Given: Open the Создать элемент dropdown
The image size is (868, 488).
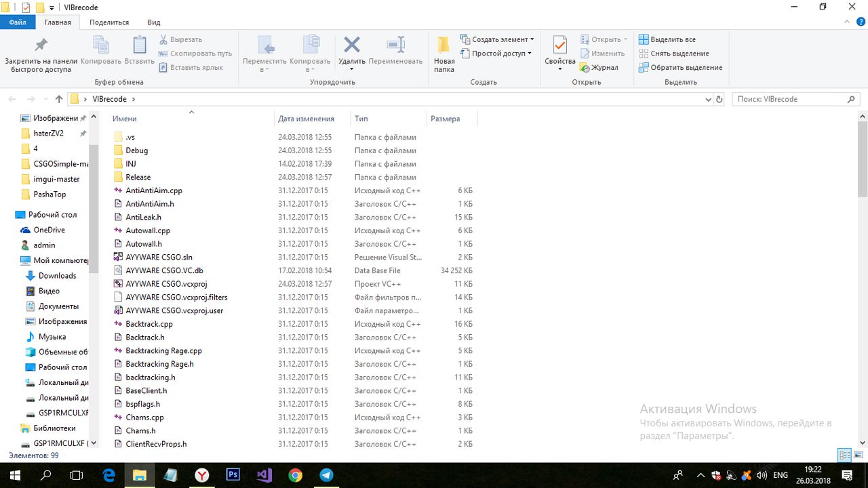Looking at the screenshot, I should [497, 39].
